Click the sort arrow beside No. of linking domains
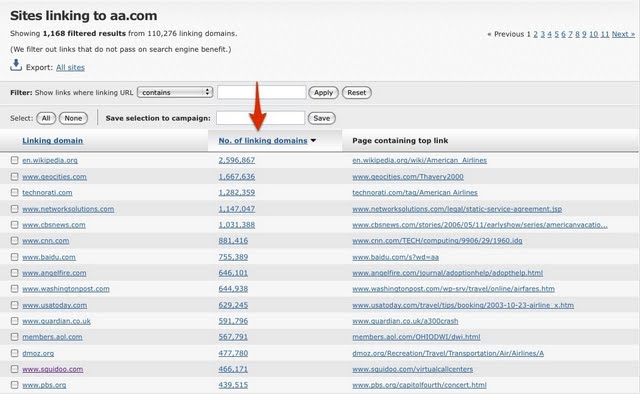This screenshot has width=640, height=394. coord(313,140)
